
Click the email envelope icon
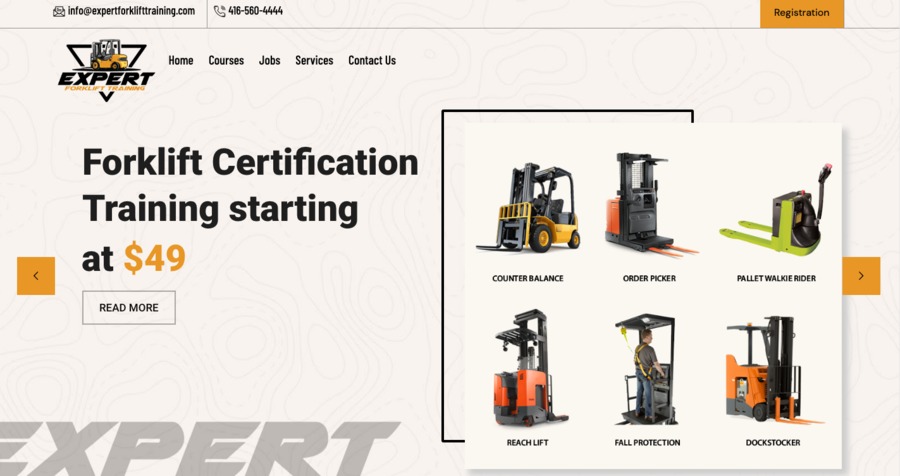(59, 11)
